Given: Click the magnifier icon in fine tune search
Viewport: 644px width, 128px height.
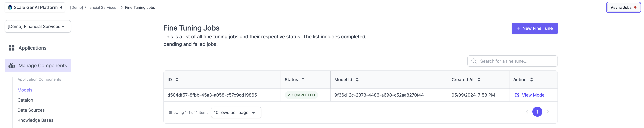Looking at the screenshot, I should pyautogui.click(x=474, y=61).
